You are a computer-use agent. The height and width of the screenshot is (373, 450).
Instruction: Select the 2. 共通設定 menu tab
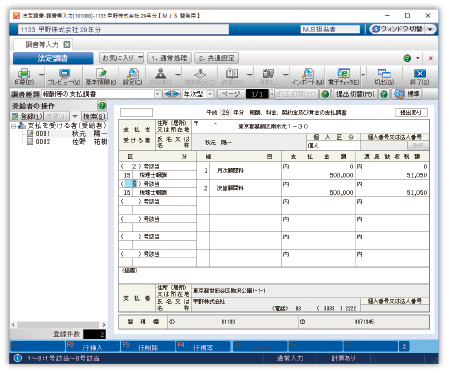pyautogui.click(x=216, y=58)
